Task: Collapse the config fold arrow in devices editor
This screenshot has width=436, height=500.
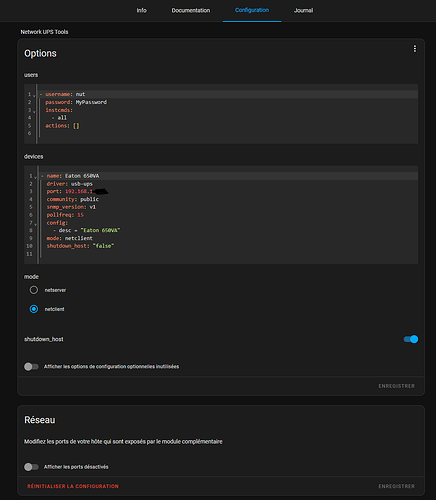Action: 35,224
